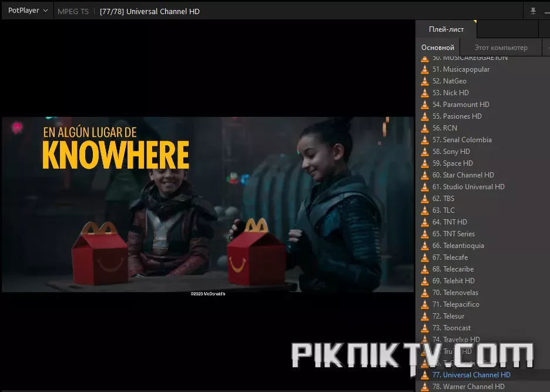Click the cone icon beside Studio Universal HD

(x=425, y=187)
